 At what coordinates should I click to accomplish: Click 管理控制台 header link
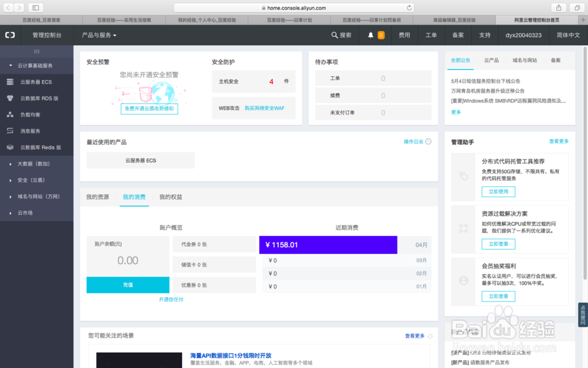click(x=47, y=35)
